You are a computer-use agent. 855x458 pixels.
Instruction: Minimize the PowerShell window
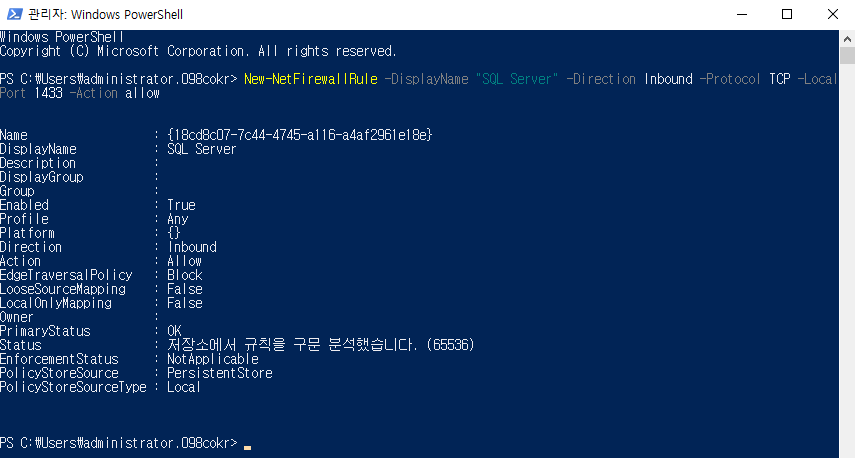(x=741, y=15)
